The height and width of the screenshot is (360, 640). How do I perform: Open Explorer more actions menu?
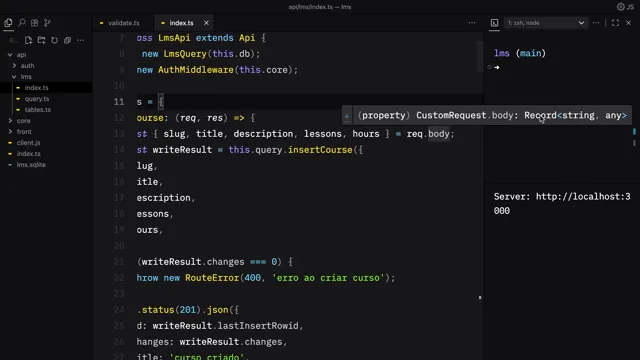point(80,40)
